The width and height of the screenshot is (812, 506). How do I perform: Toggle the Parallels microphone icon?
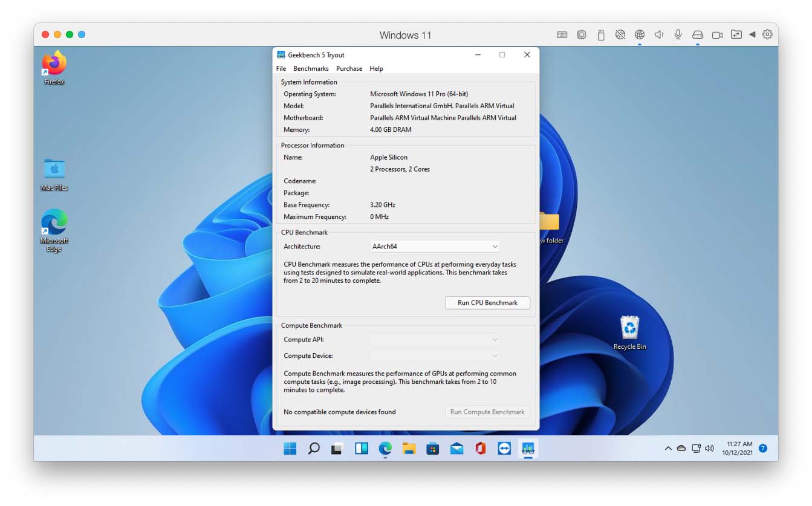678,35
